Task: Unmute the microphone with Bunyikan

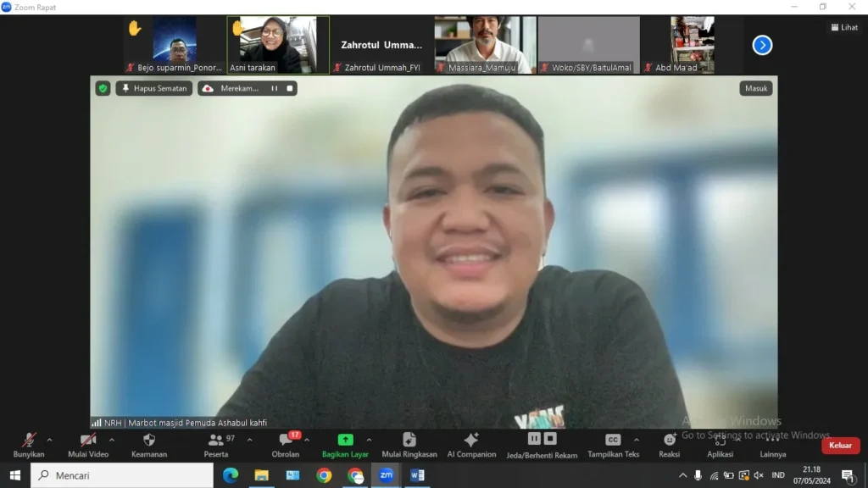Action: 28,446
